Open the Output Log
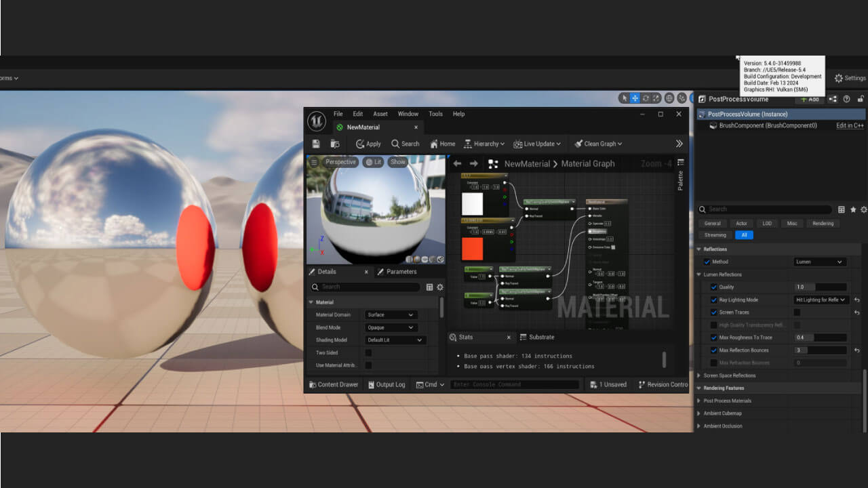This screenshot has height=488, width=868. (386, 384)
